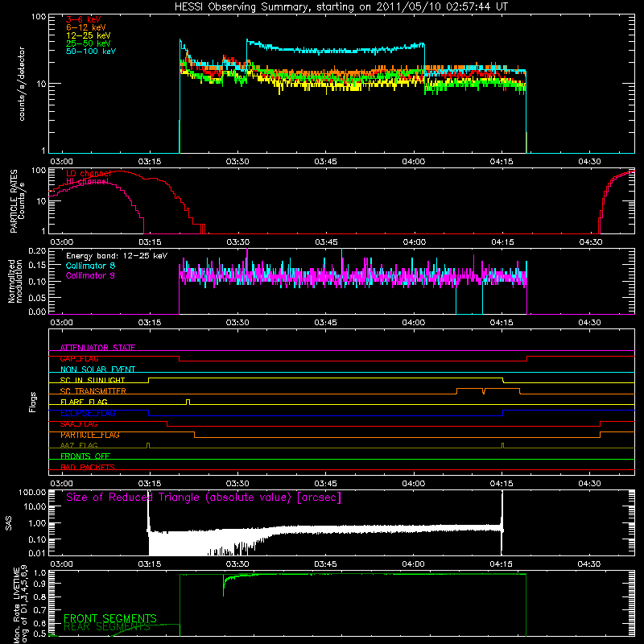
Task: Select the yellow 12-25 keV count-rate legend entry
Action: click(x=89, y=35)
